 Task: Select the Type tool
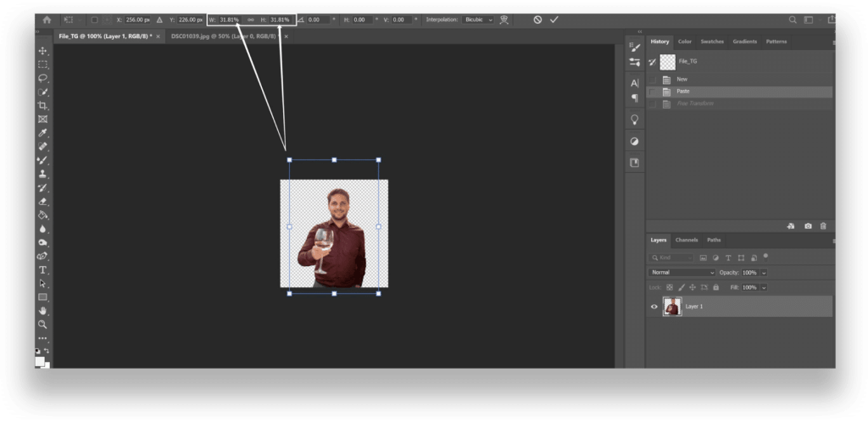pos(42,269)
